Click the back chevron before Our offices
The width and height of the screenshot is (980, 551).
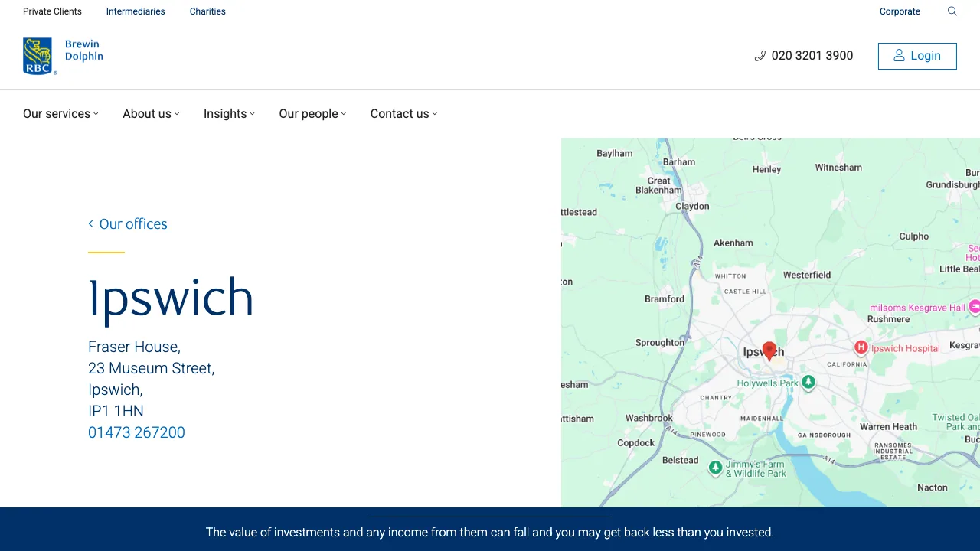90,223
